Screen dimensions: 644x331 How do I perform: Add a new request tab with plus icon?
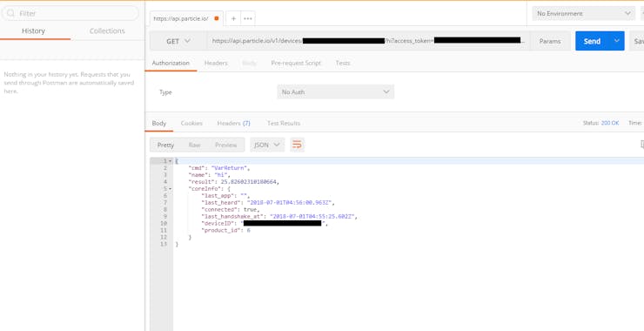point(233,18)
